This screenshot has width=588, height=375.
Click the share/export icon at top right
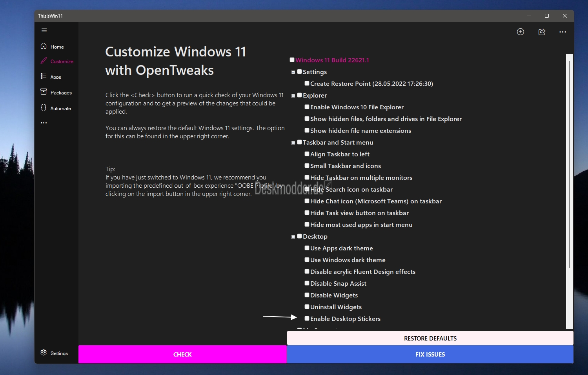tap(542, 32)
